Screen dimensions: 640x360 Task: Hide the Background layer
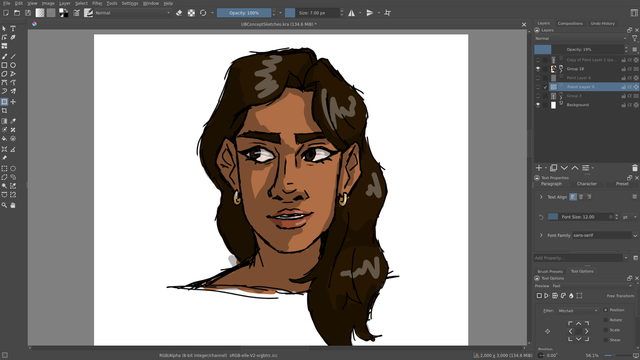click(x=538, y=105)
